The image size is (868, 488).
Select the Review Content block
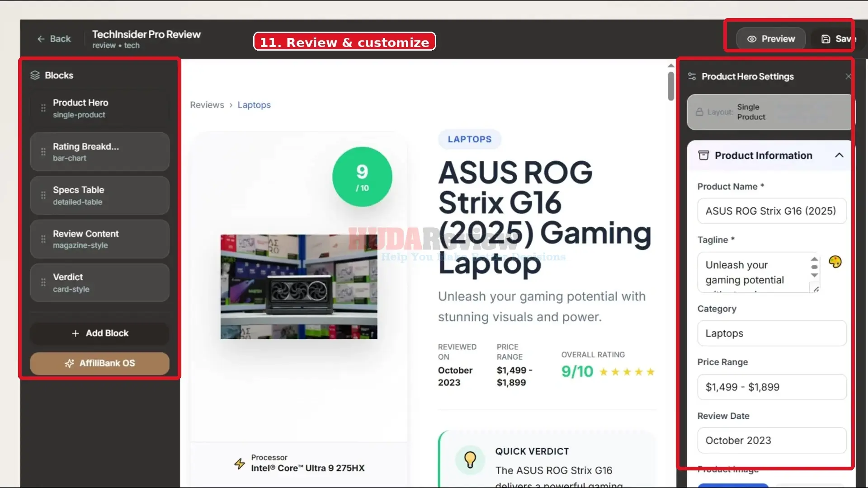[99, 239]
